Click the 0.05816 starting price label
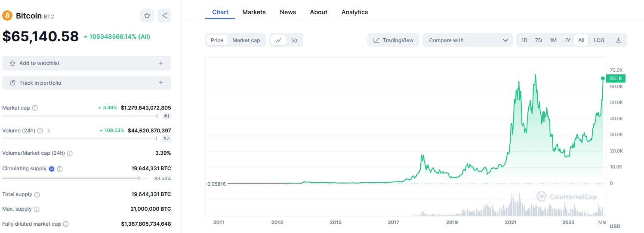The width and height of the screenshot is (644, 233). 216,184
